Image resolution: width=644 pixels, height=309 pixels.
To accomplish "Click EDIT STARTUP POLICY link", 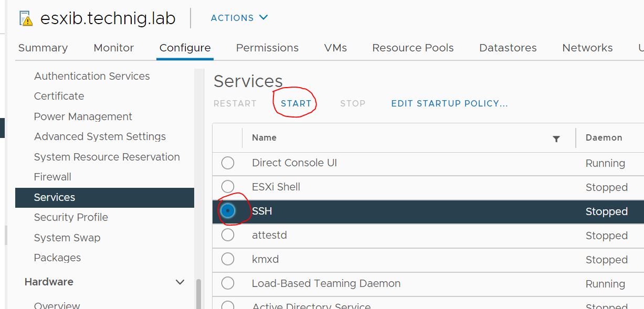I will (x=449, y=103).
